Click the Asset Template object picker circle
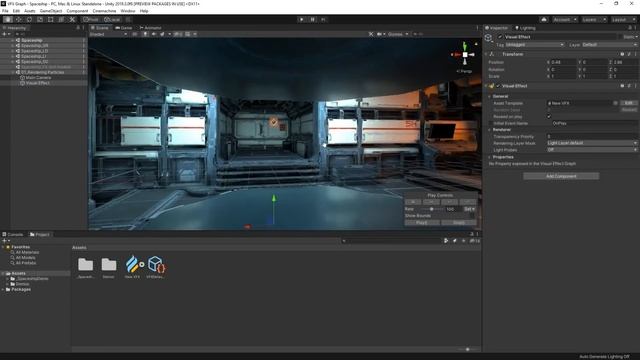Viewport: 640px width, 360px height. [x=616, y=103]
